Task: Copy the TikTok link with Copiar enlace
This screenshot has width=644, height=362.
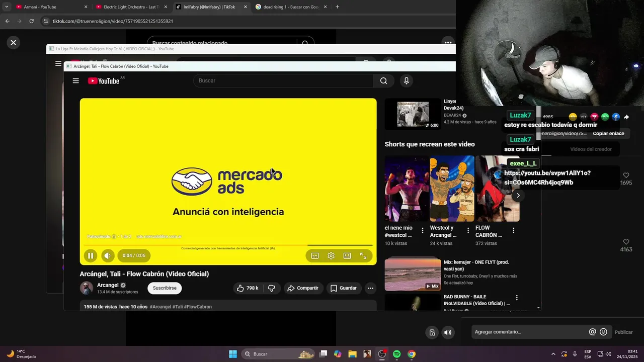Action: 608,134
